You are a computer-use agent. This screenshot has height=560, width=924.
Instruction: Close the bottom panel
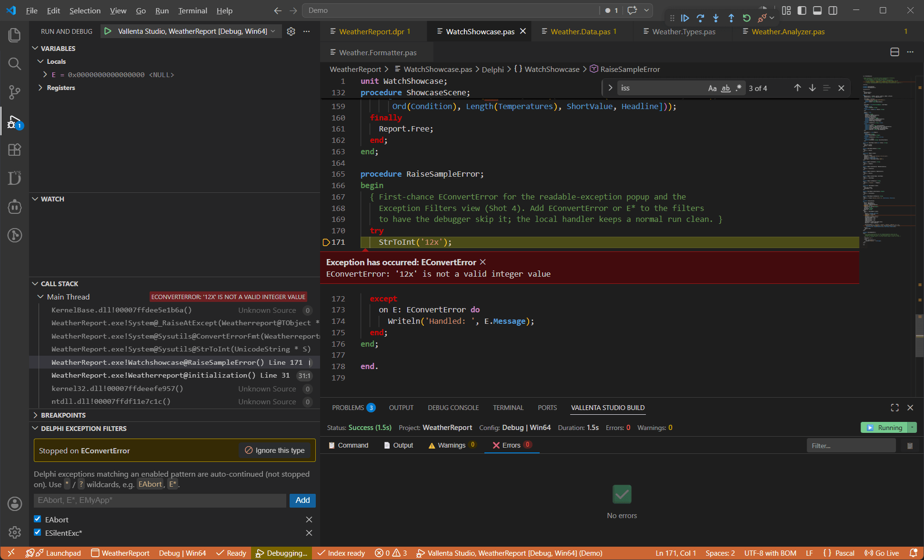tap(910, 408)
